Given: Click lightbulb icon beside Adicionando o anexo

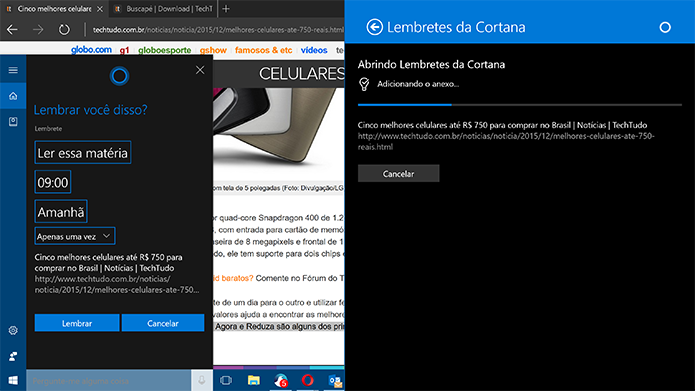Looking at the screenshot, I should coord(364,84).
